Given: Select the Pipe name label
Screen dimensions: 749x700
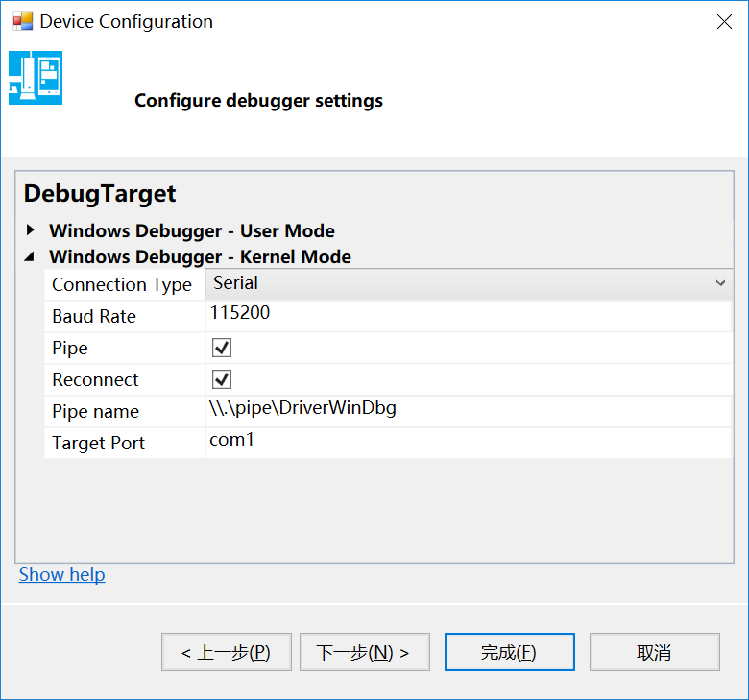Looking at the screenshot, I should tap(95, 411).
